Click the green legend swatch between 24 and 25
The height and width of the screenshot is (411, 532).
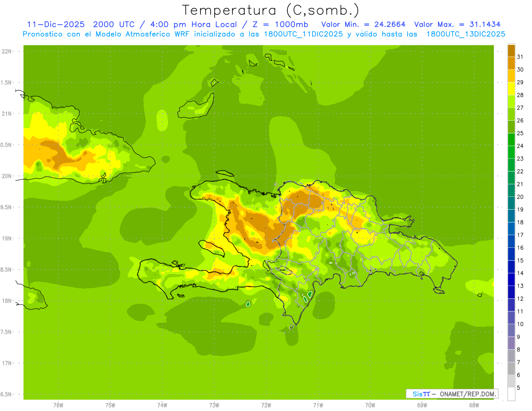pyautogui.click(x=511, y=140)
